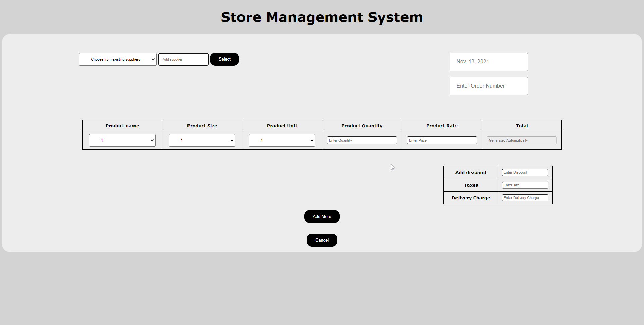Click the Product Rate column header
644x325 pixels.
point(442,126)
